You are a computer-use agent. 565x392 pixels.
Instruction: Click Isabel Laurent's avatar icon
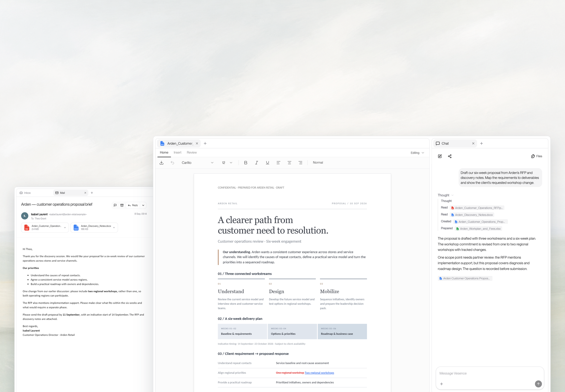[x=25, y=216]
